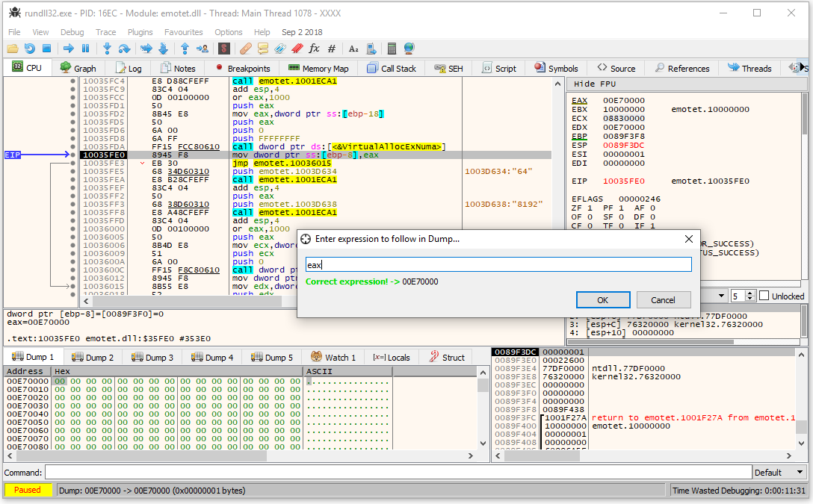Click the Run arrow toolbar icon
The width and height of the screenshot is (813, 504).
coord(68,49)
